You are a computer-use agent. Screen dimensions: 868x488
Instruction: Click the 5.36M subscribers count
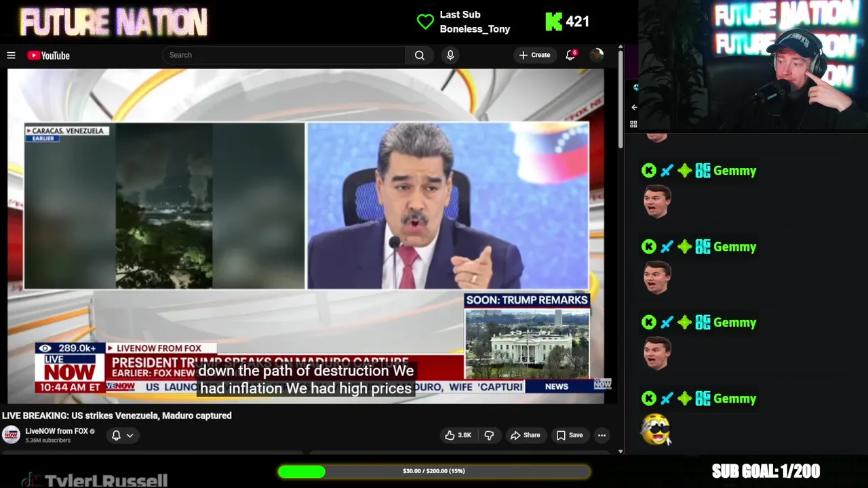click(48, 441)
